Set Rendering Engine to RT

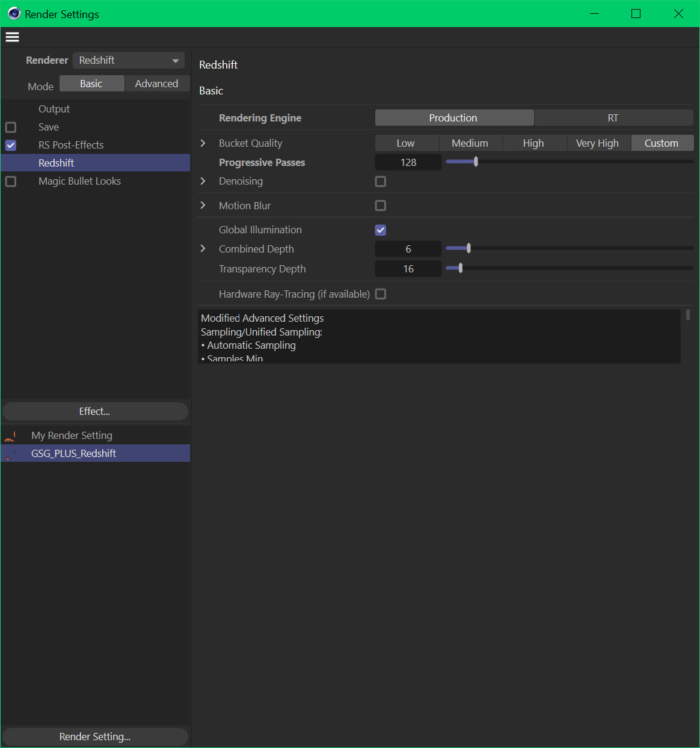tap(613, 118)
